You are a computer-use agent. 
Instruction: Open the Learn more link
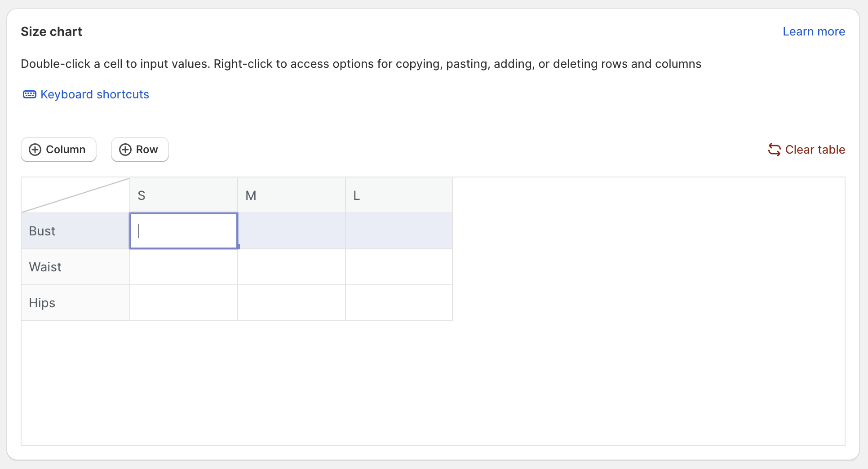tap(814, 31)
